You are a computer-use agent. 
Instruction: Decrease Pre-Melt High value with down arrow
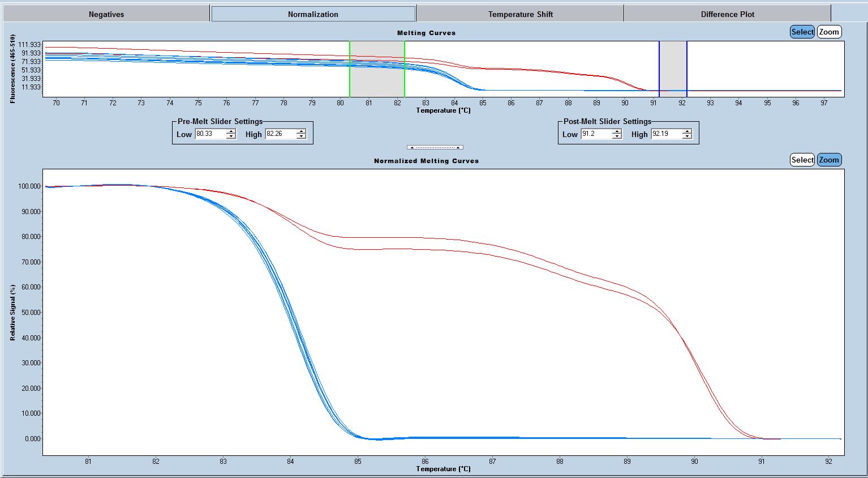pyautogui.click(x=301, y=136)
